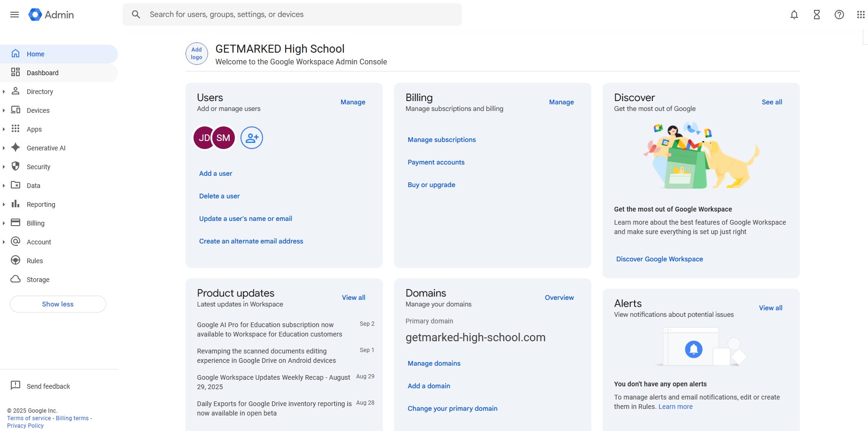868x431 pixels.
Task: Click the Directory person icon
Action: (x=15, y=91)
